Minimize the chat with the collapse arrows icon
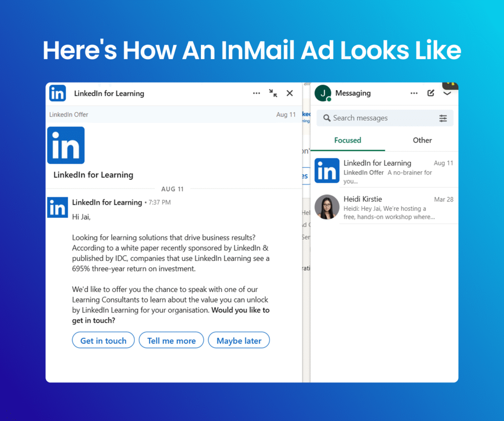Screen dimensions: 504x421 pyautogui.click(x=273, y=93)
